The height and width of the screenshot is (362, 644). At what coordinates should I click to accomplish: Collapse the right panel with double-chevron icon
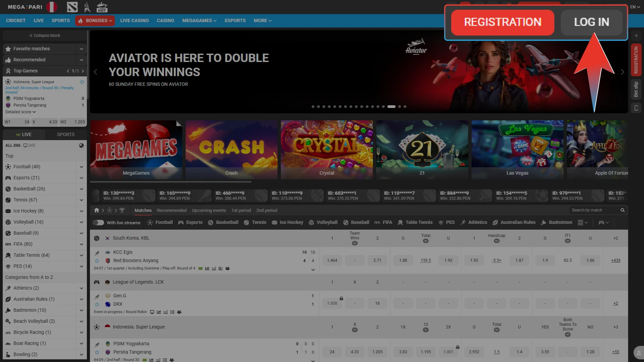[x=636, y=36]
